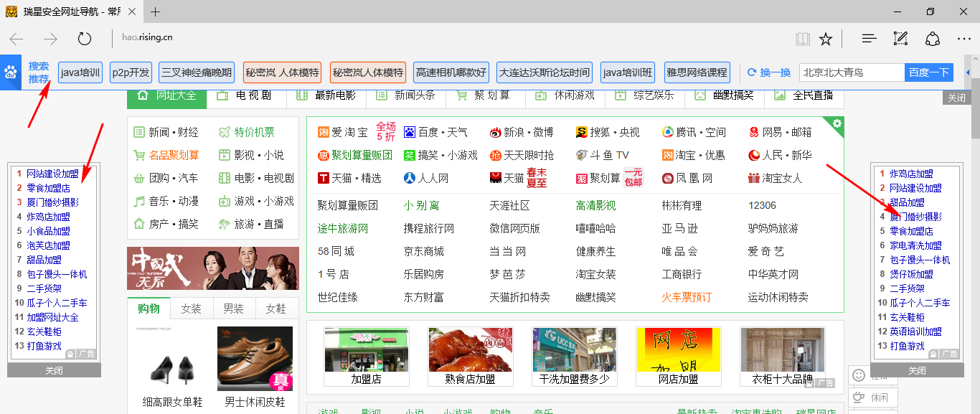Open a new tab with plus
The image size is (980, 414).
(x=156, y=11)
